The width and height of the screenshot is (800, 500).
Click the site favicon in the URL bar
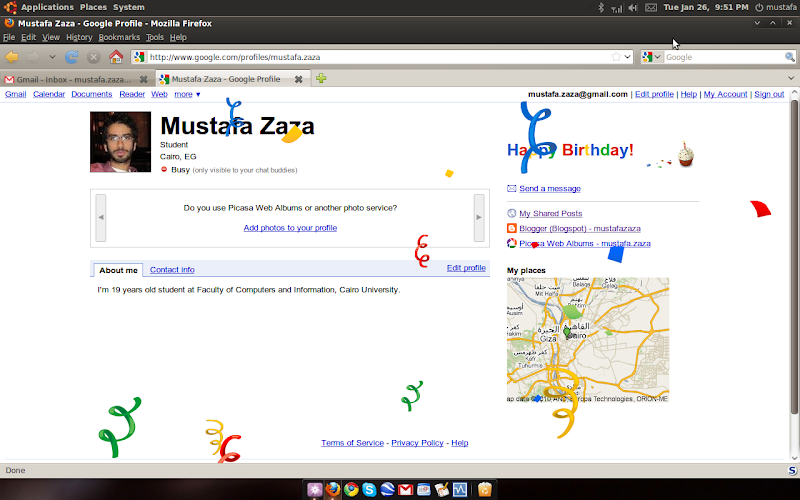pyautogui.click(x=139, y=57)
